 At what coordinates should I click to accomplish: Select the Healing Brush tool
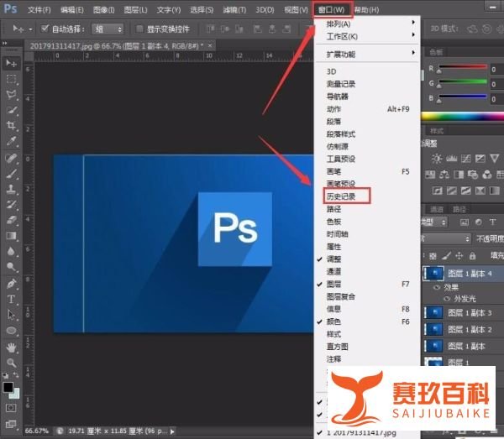pos(11,158)
